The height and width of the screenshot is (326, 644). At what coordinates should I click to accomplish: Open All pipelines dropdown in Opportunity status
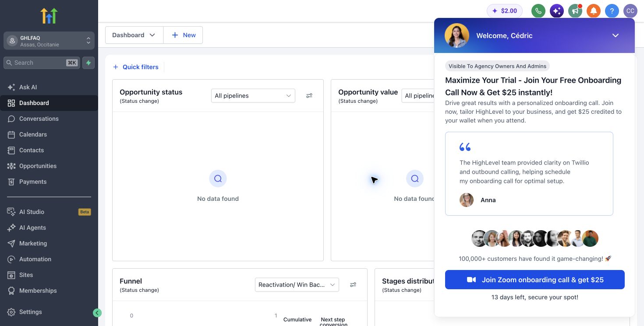click(x=253, y=95)
